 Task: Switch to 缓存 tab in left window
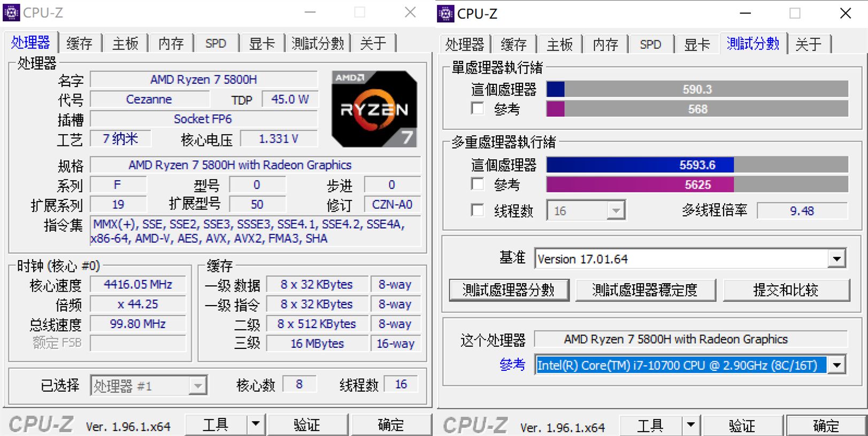pos(79,43)
